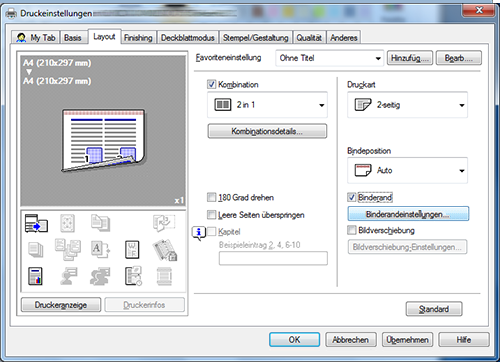Apply settings with the Übernehmen button
Viewport: 500px width, 362px height.
click(407, 340)
